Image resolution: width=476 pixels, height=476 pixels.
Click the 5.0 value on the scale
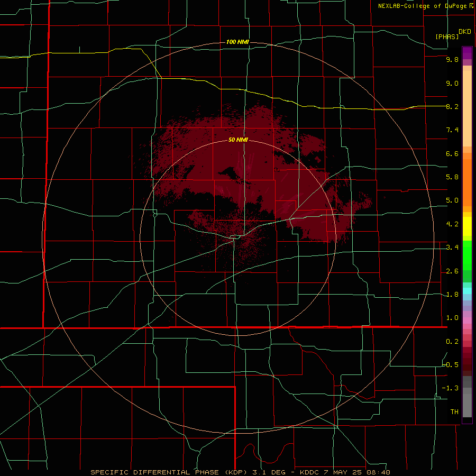click(452, 200)
